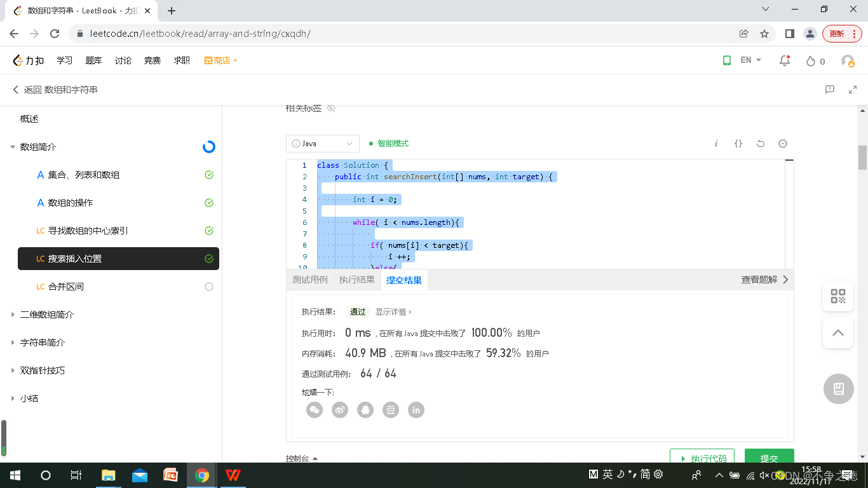Viewport: 868px width, 488px height.
Task: Open the 讨论 nav menu
Action: tap(123, 60)
